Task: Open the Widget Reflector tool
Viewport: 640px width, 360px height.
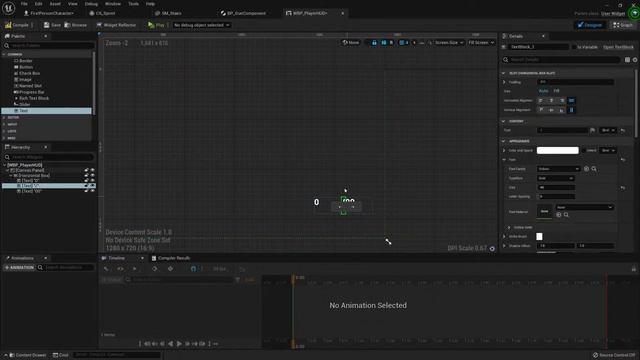Action: [116, 25]
